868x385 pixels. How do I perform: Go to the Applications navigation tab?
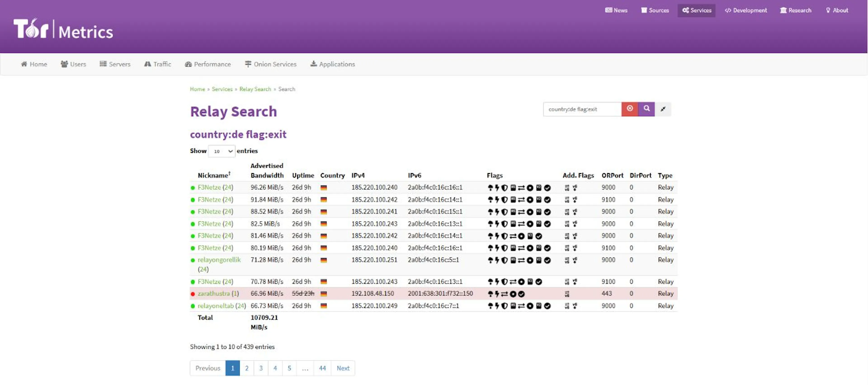coord(332,64)
